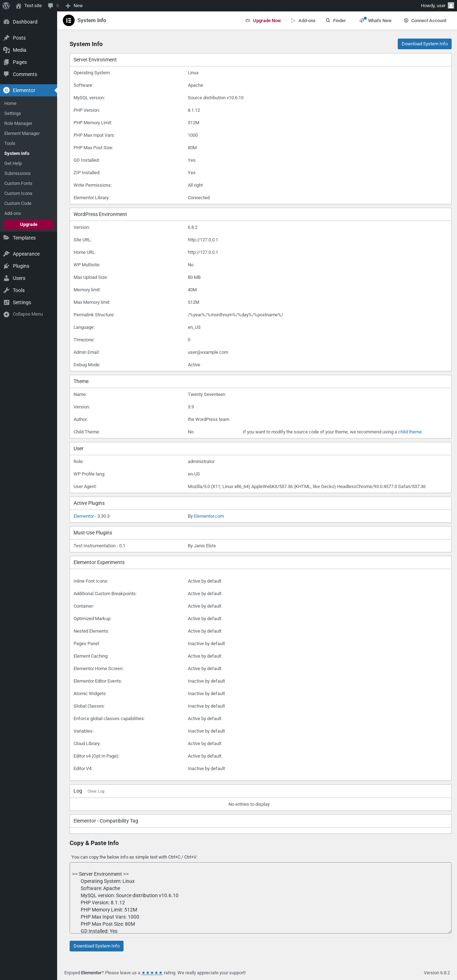Click Clear Log link
Viewport: 457px width, 980px height.
(x=96, y=791)
